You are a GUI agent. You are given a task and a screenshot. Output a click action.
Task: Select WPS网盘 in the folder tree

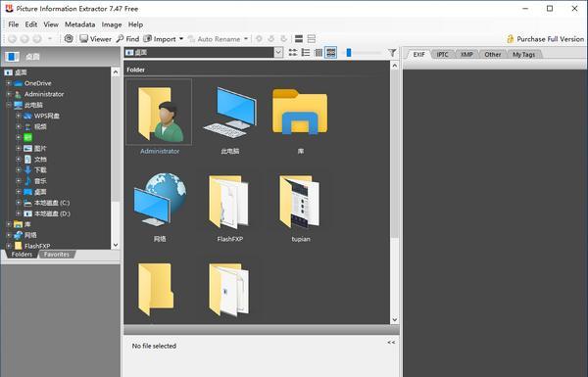(46, 116)
